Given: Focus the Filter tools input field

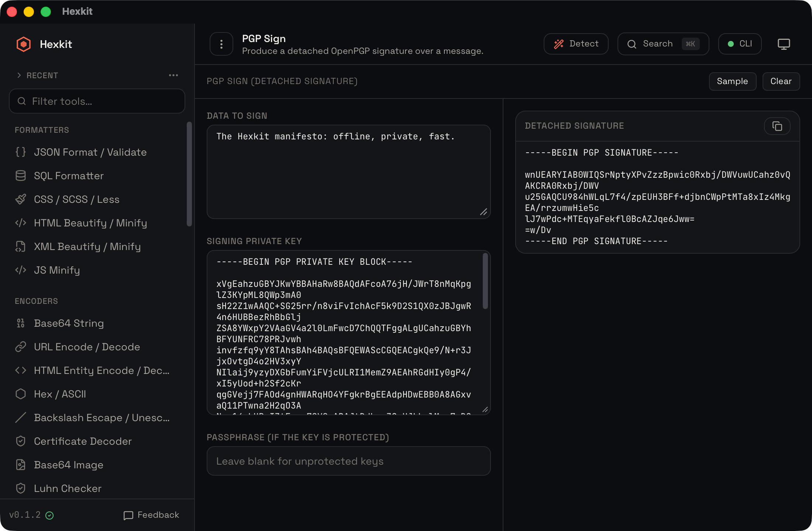Looking at the screenshot, I should 97,101.
